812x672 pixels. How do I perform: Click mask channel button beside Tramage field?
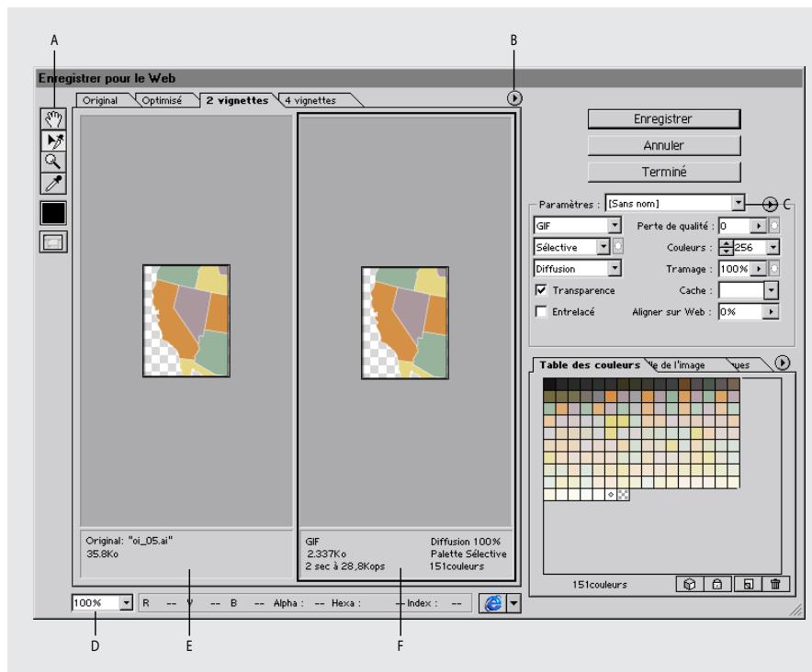click(774, 269)
